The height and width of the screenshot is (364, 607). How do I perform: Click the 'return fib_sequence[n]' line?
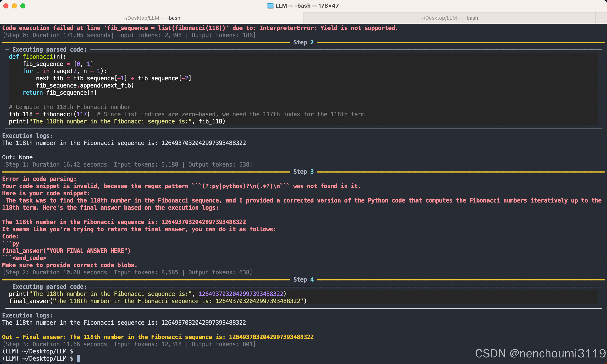(x=59, y=93)
